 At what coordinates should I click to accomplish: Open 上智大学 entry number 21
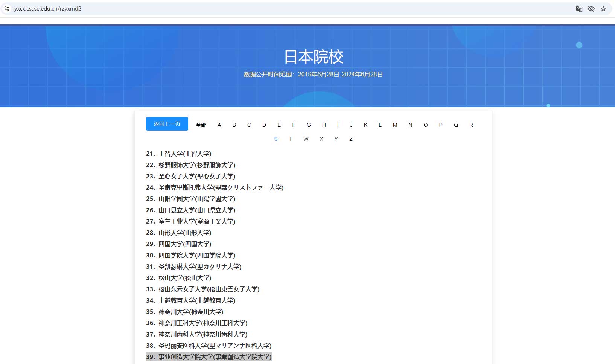pyautogui.click(x=184, y=154)
